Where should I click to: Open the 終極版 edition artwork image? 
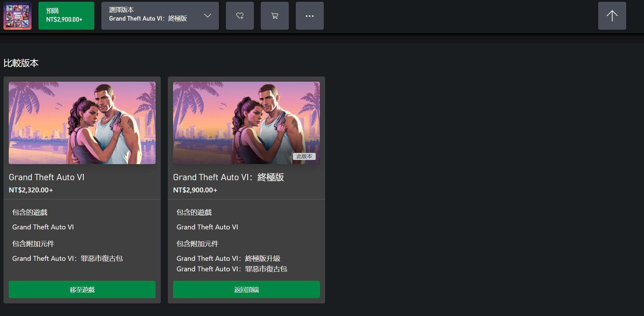246,123
